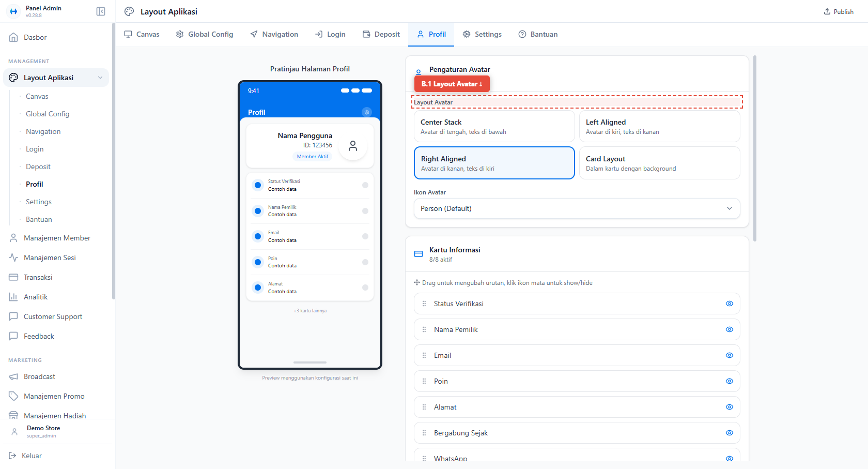The image size is (868, 469).
Task: Choose the Card Layout avatar option
Action: pos(659,163)
